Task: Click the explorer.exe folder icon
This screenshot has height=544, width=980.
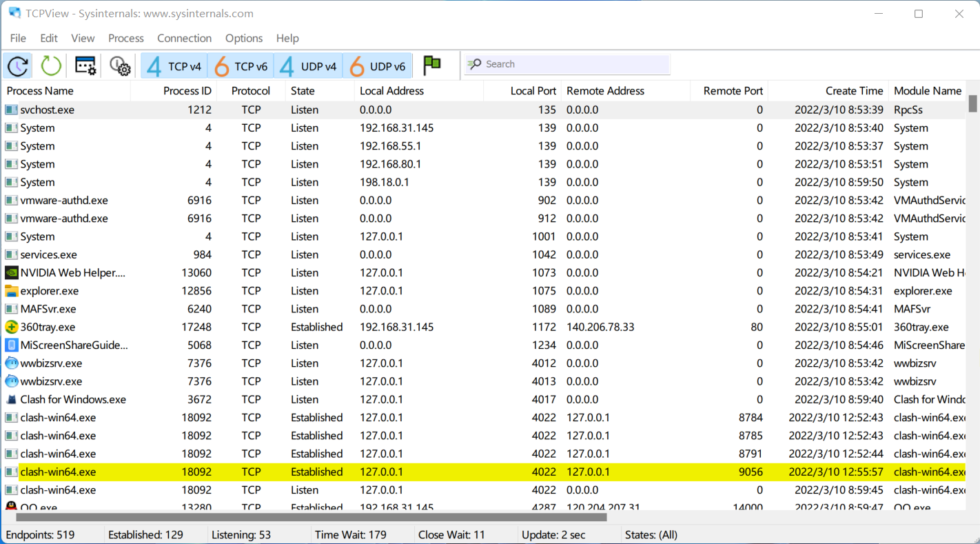Action: pos(11,291)
